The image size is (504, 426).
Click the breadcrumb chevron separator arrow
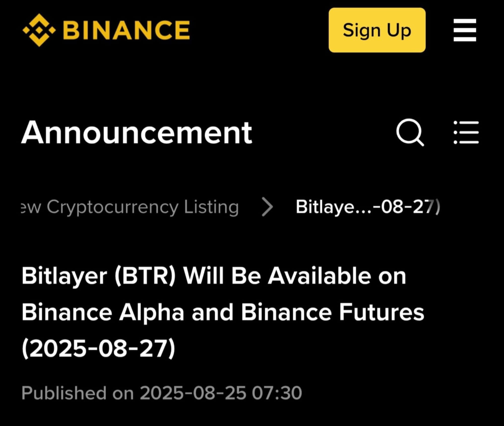267,207
